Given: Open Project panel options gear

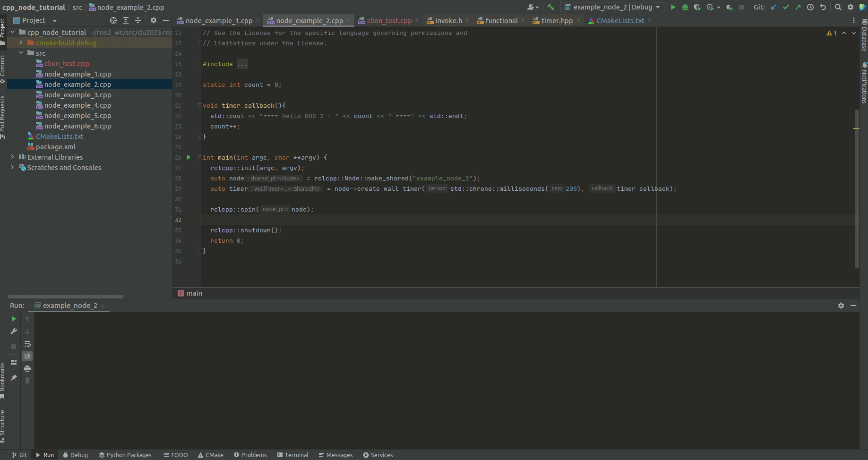Looking at the screenshot, I should (x=153, y=20).
